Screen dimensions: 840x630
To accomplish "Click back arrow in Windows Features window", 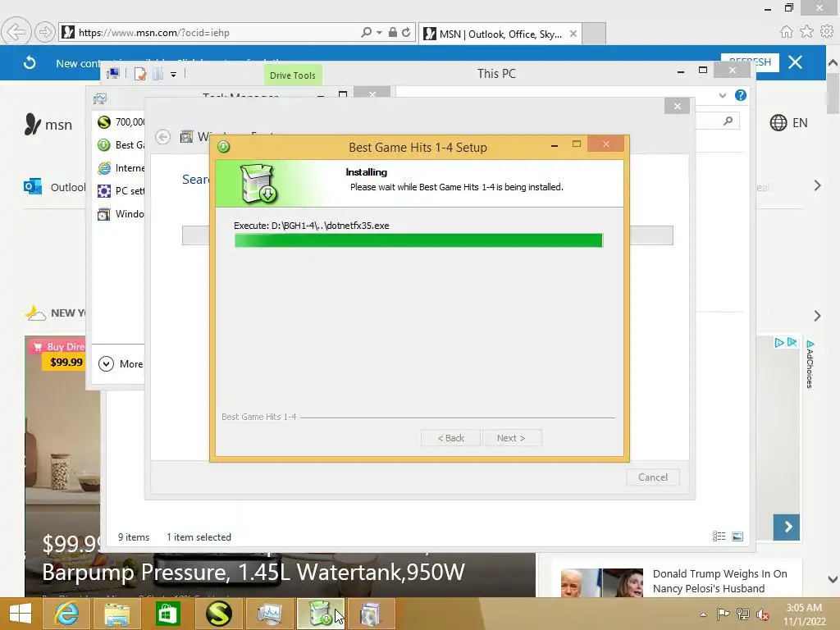I will point(163,137).
